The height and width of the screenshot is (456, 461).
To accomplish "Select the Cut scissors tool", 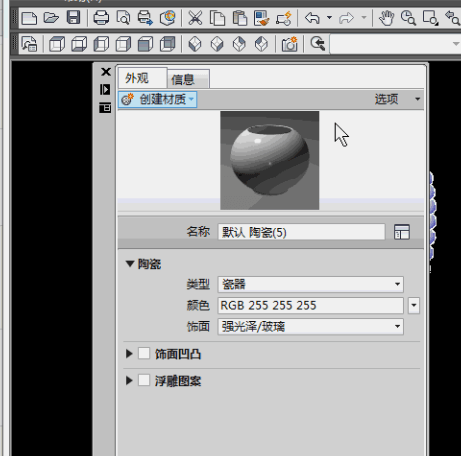I will click(x=195, y=18).
